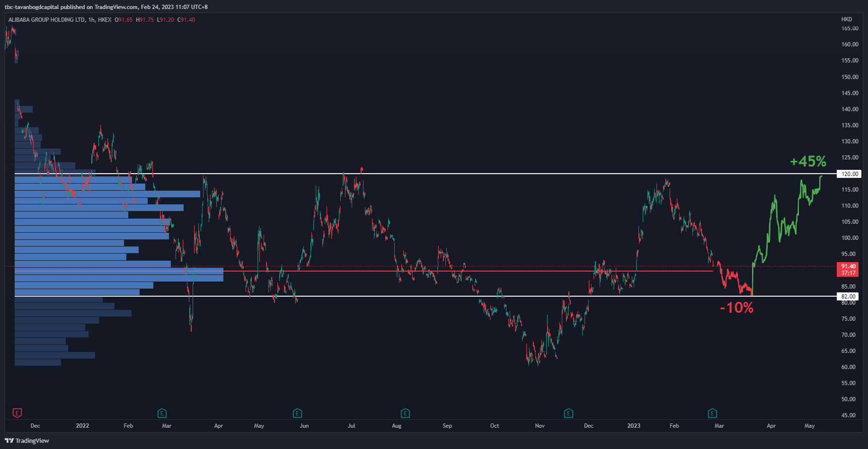Click the Jun label on the time axis
This screenshot has width=868, height=449.
click(x=304, y=426)
